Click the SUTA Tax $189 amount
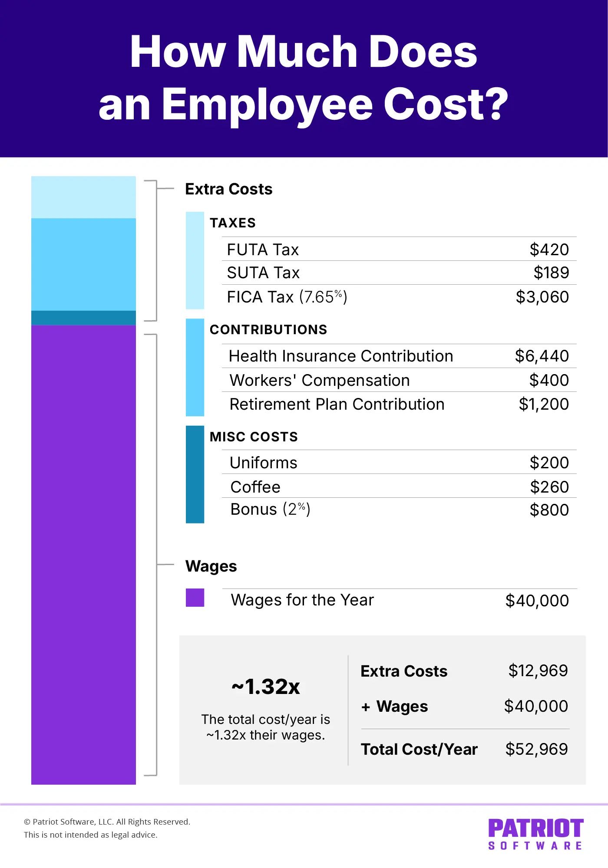Viewport: 608px width, 868px height. click(x=551, y=273)
